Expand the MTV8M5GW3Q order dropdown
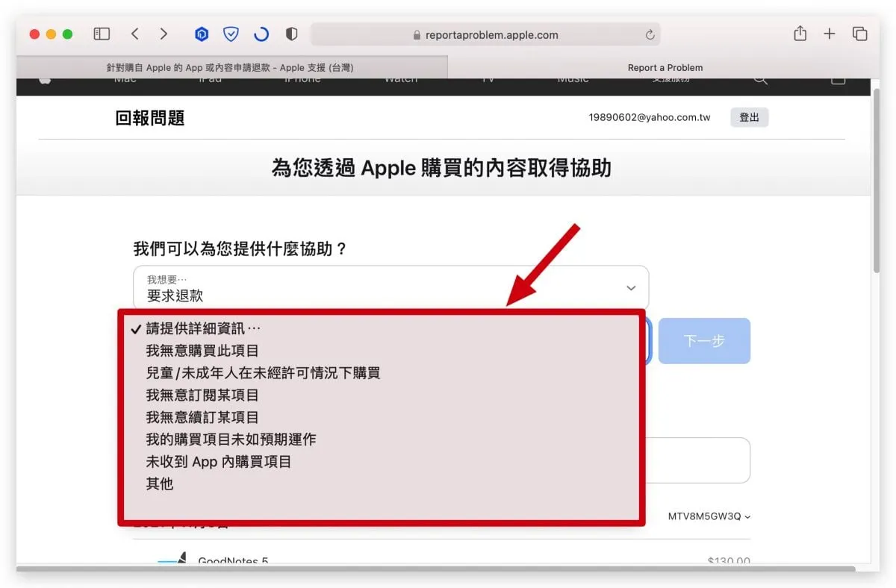896x588 pixels. [709, 516]
